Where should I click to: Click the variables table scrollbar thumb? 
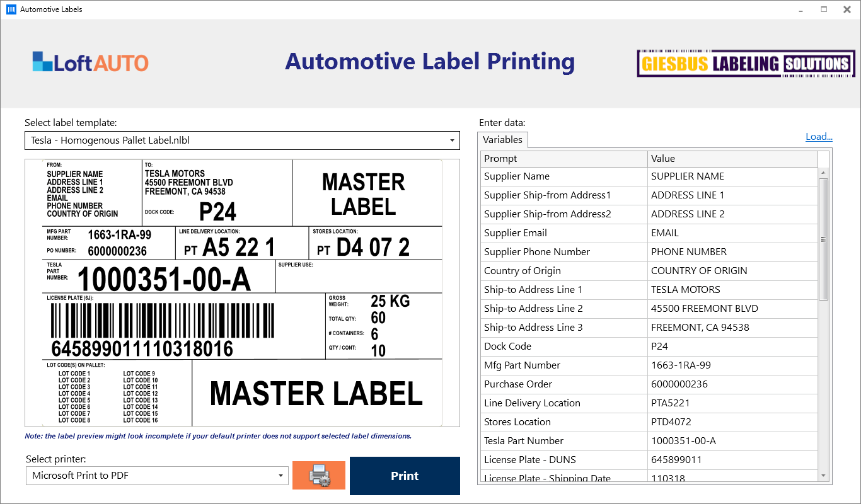[823, 239]
